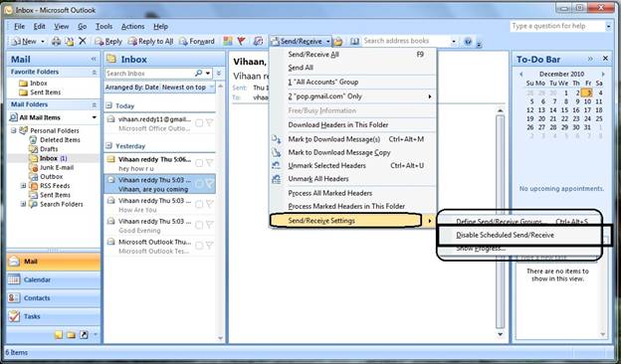Collapse the Personal Folders tree
The height and width of the screenshot is (364, 621).
(x=14, y=130)
